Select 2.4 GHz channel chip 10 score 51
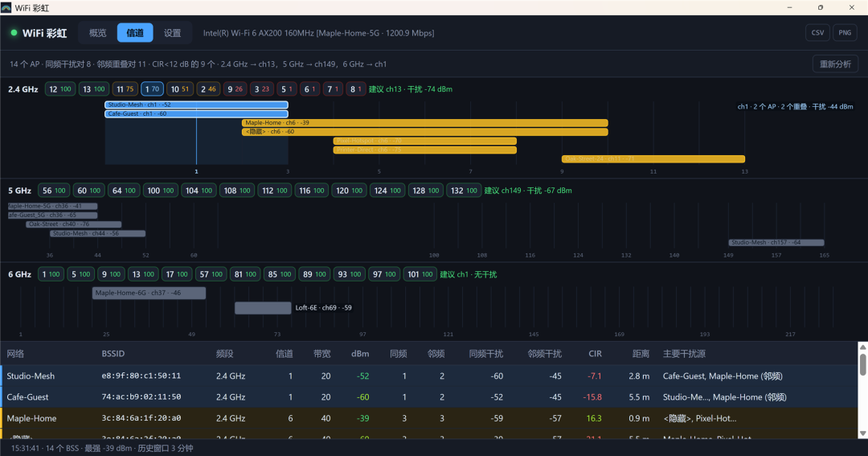Image resolution: width=868 pixels, height=456 pixels. (x=180, y=89)
